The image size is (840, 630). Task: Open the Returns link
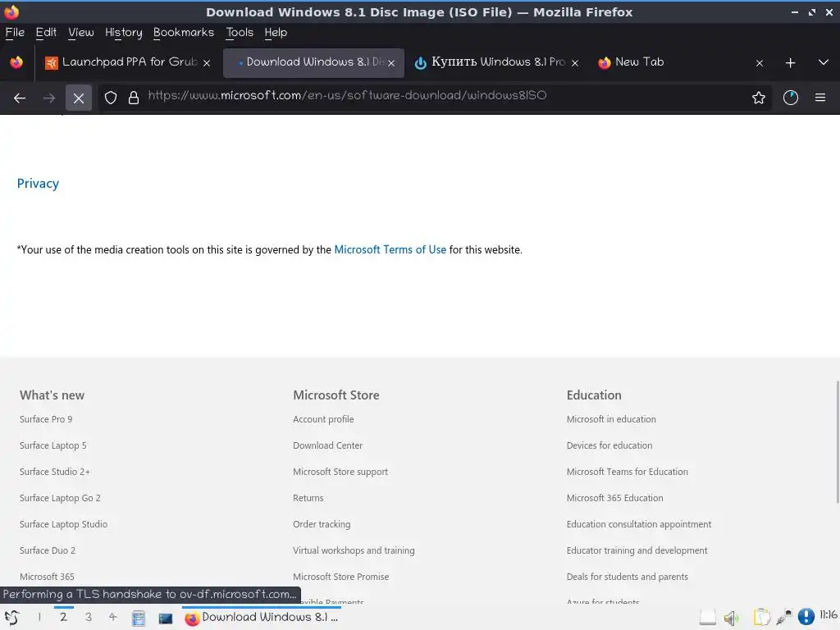click(x=308, y=498)
